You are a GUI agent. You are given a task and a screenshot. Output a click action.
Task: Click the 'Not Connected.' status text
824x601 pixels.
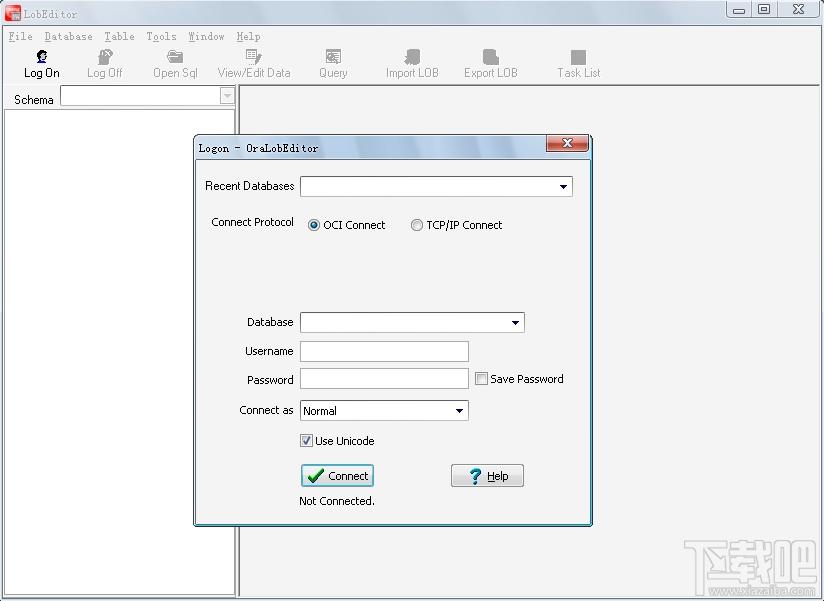tap(337, 501)
